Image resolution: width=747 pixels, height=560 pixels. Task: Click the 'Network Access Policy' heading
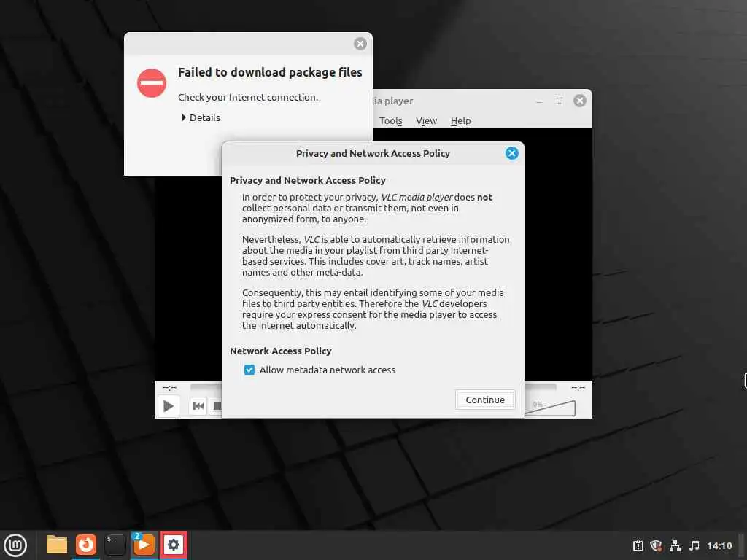point(281,351)
